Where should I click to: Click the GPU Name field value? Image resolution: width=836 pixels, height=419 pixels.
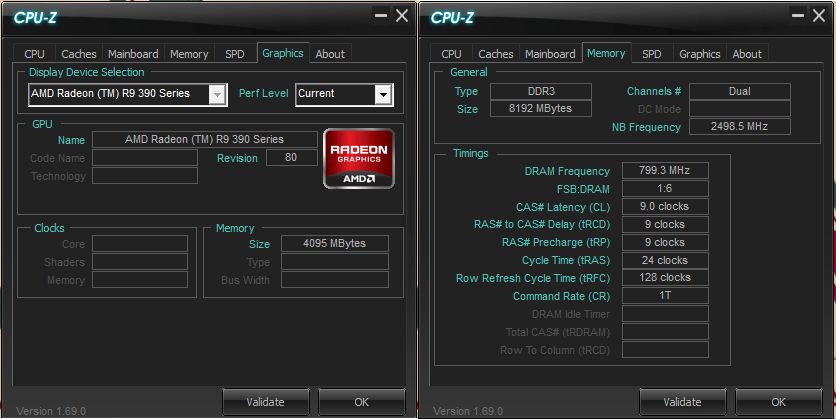click(x=205, y=140)
